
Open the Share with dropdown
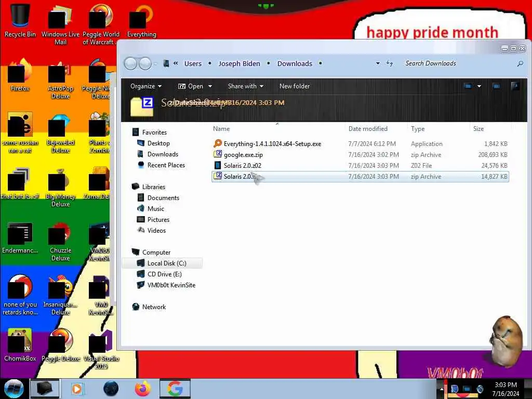pos(246,86)
